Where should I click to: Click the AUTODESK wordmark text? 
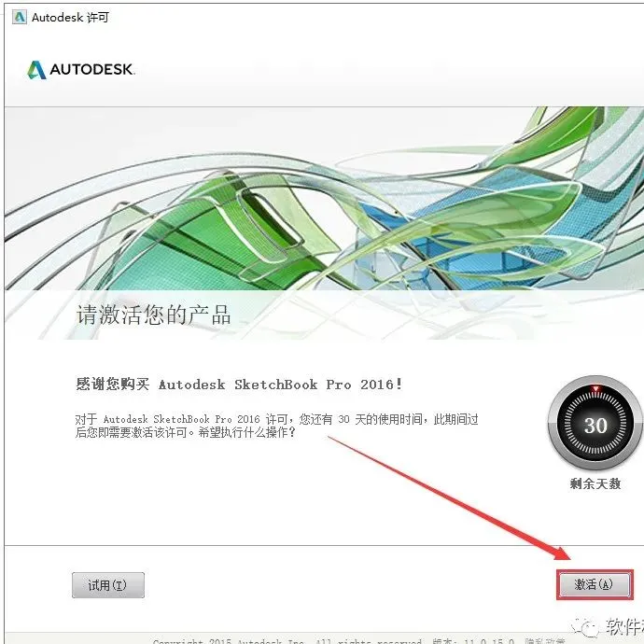coord(92,69)
